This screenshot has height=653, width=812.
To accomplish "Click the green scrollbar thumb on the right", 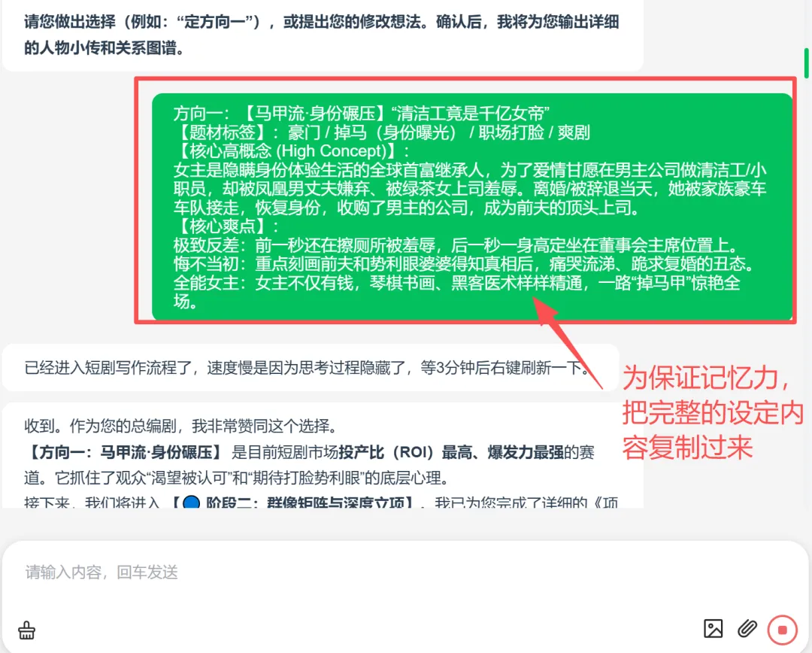I will (x=806, y=63).
